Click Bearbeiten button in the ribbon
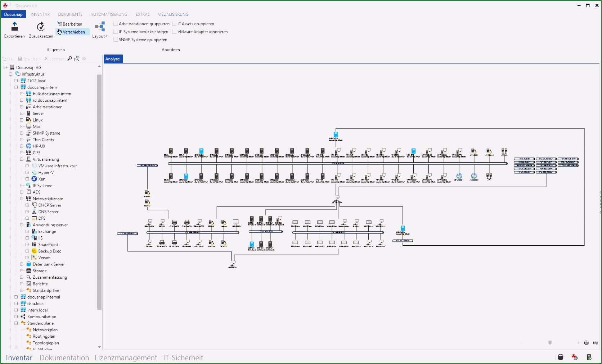The height and width of the screenshot is (364, 602). [70, 24]
